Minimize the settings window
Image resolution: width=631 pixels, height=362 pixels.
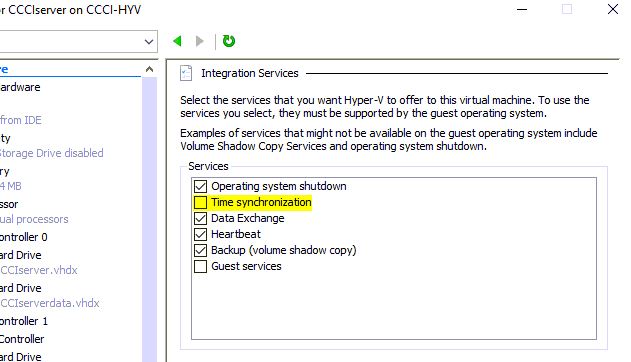click(x=522, y=9)
